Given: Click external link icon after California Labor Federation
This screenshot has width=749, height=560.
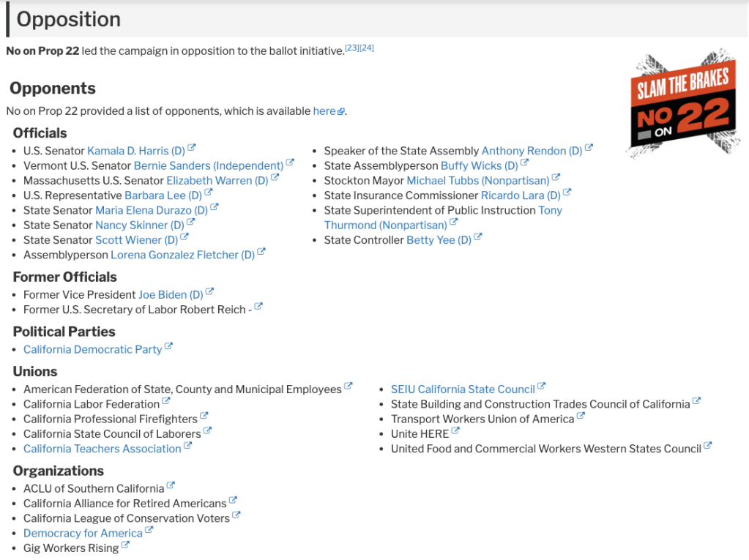Looking at the screenshot, I should (166, 402).
